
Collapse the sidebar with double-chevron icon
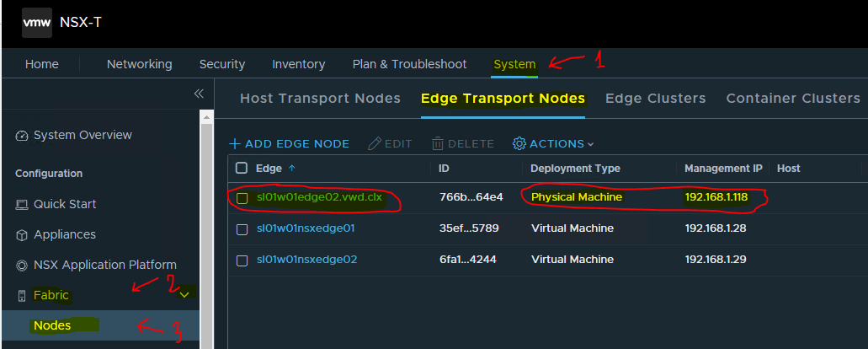(x=199, y=93)
